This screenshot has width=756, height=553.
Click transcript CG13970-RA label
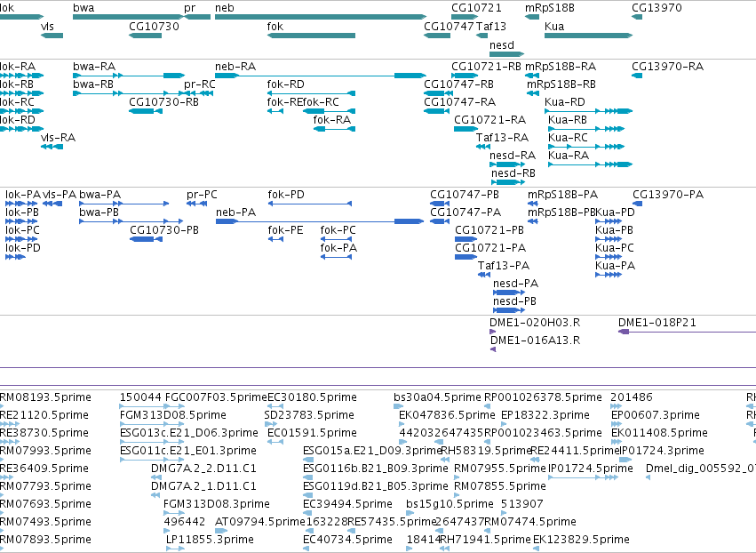668,66
